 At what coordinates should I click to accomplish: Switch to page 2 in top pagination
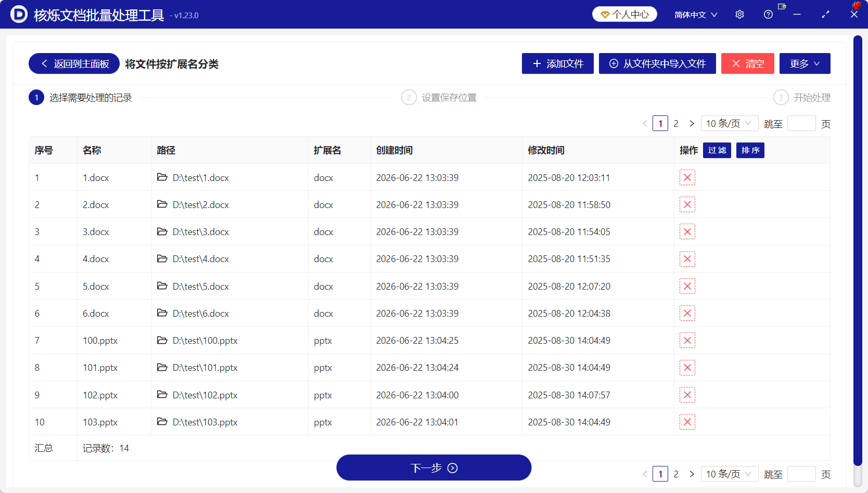pos(676,123)
